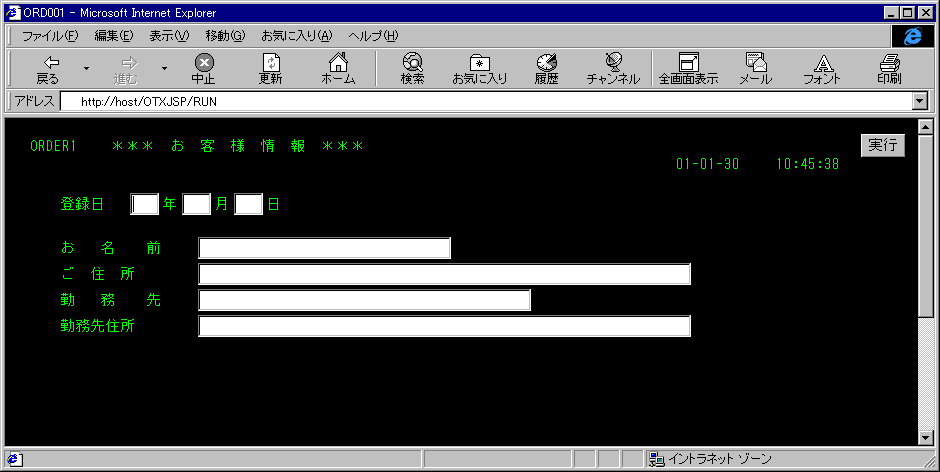Click the IE icon in title bar

point(13,13)
